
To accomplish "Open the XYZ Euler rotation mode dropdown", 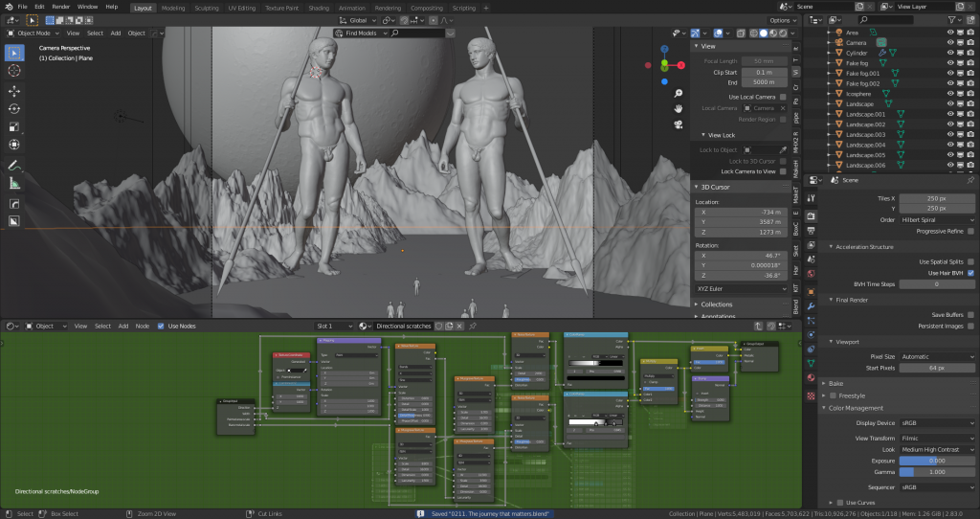I will 742,289.
